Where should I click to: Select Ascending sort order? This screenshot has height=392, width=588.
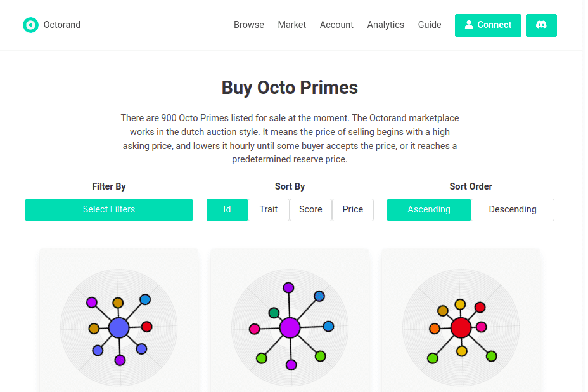click(x=429, y=210)
